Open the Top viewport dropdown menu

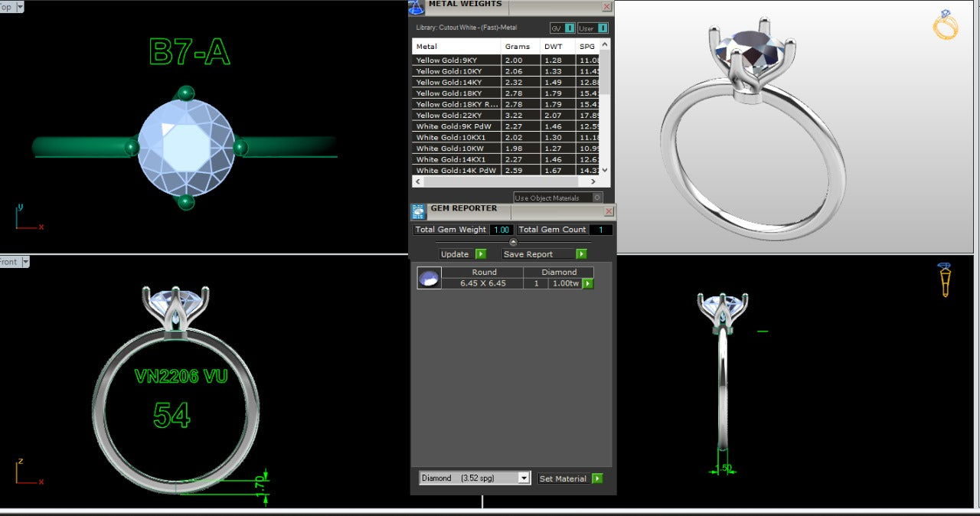(19, 6)
